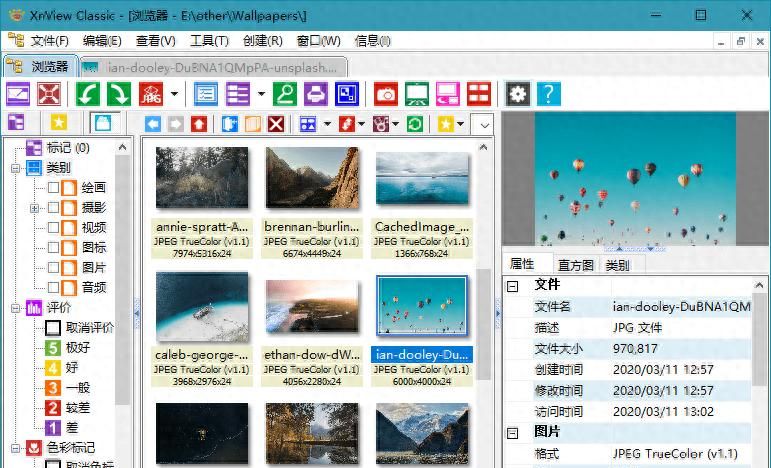Collapse the 文件 properties section
771x468 pixels.
click(512, 286)
